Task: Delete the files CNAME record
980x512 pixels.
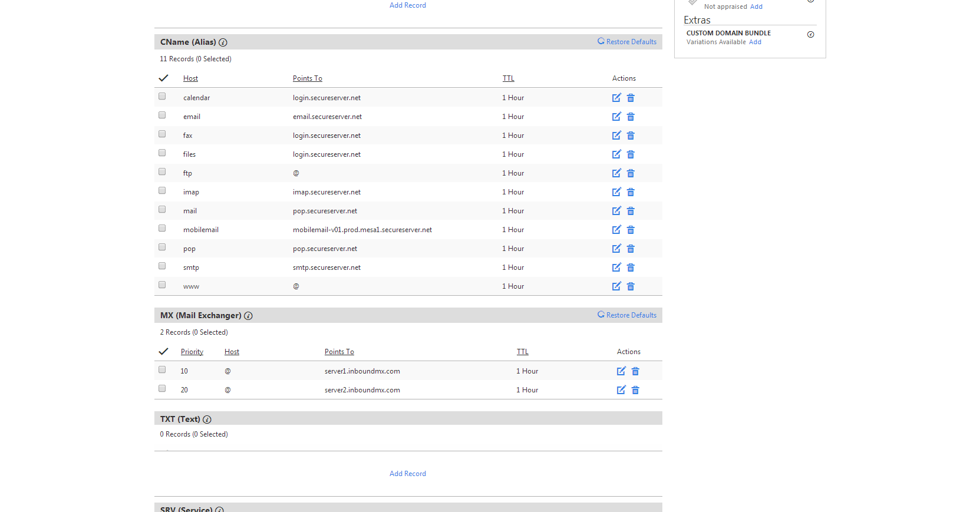Action: (x=631, y=154)
